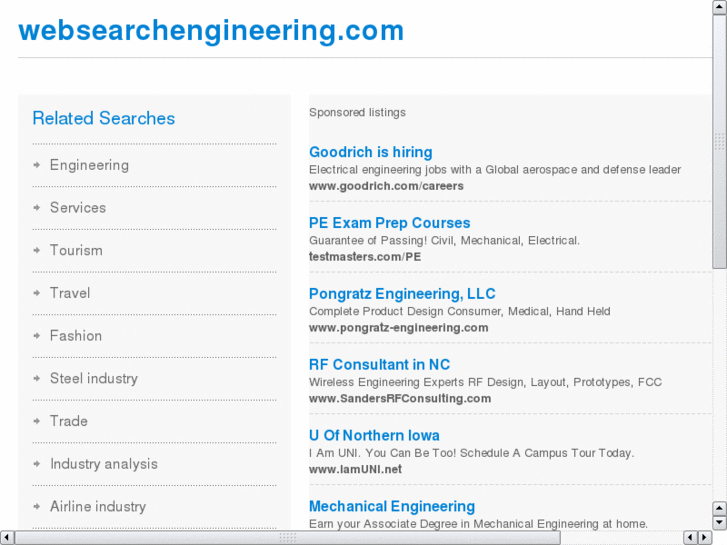Open Pongratz Engineering, LLC listing
The image size is (727, 545).
(x=402, y=294)
